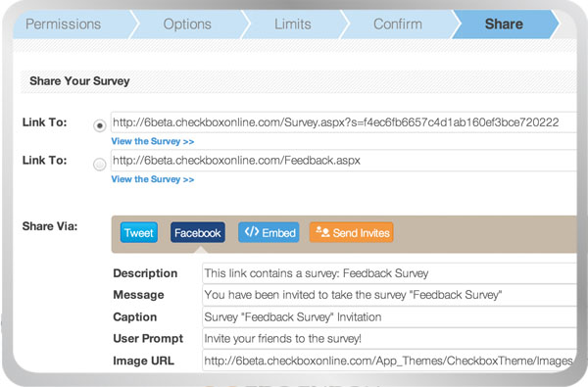Open View the Survey link under Survey.aspx URL
This screenshot has height=387, width=588.
pyautogui.click(x=153, y=141)
